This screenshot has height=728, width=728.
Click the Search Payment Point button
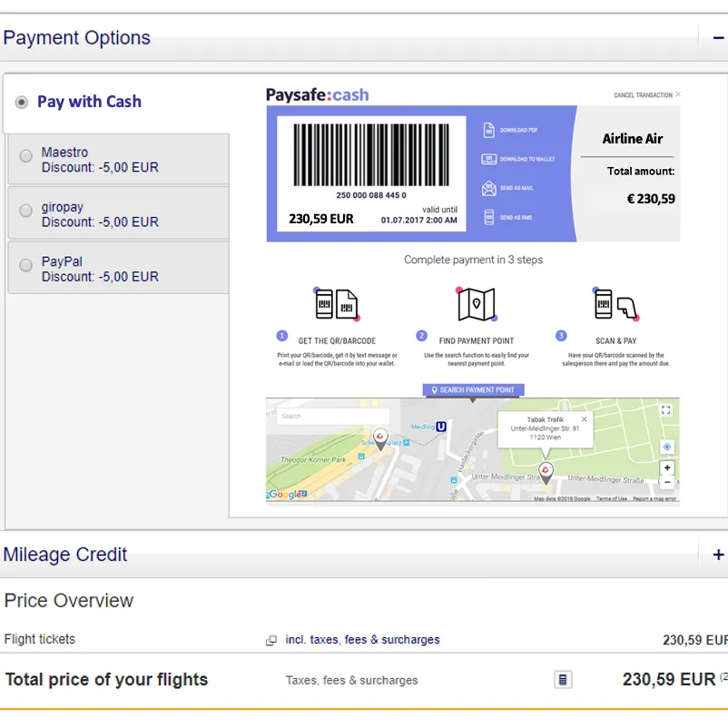(x=472, y=389)
